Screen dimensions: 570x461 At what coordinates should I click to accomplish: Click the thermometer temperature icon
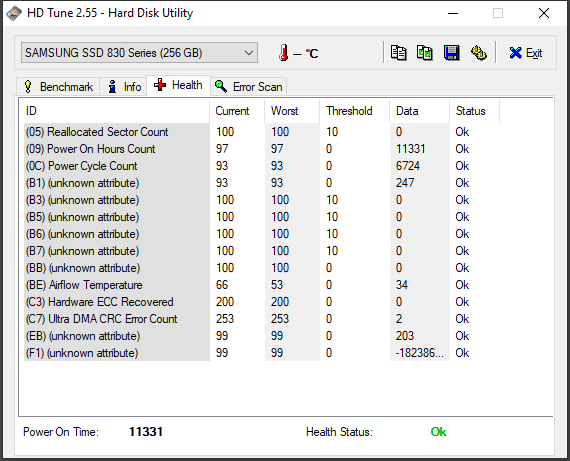coord(284,53)
